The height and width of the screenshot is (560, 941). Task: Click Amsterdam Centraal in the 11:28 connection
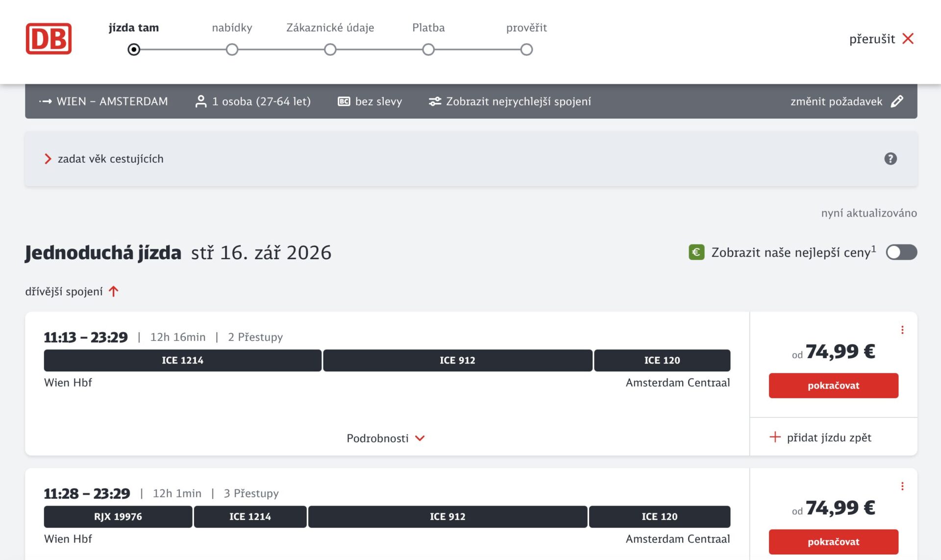point(678,539)
